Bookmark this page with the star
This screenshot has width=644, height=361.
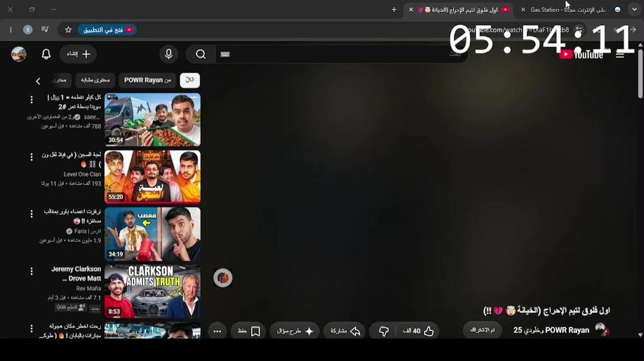(68, 30)
